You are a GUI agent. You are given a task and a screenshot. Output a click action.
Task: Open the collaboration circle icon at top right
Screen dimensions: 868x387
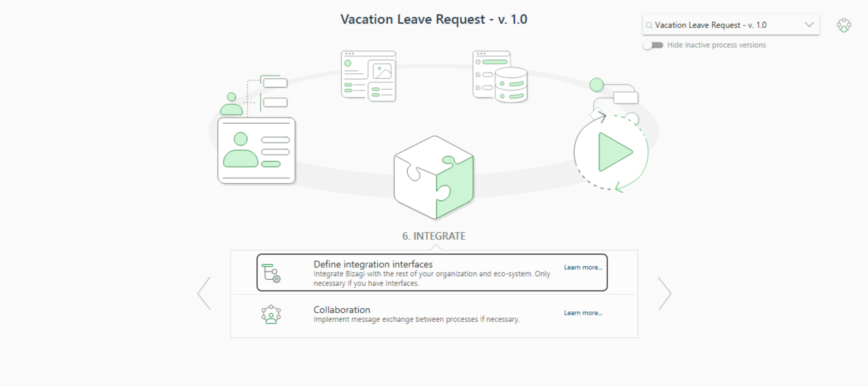pyautogui.click(x=844, y=25)
